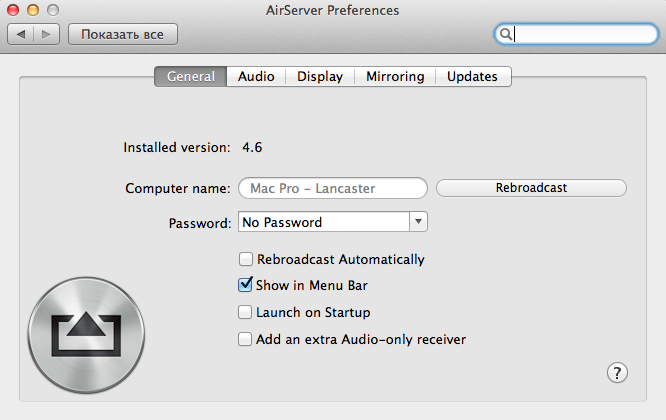Uncheck Show in Menu Bar
The image size is (666, 420).
coord(245,285)
